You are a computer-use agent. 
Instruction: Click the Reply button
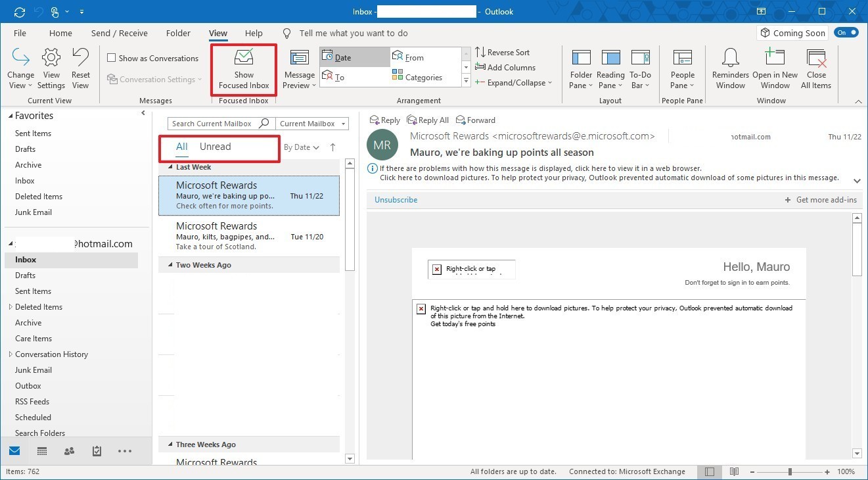385,120
